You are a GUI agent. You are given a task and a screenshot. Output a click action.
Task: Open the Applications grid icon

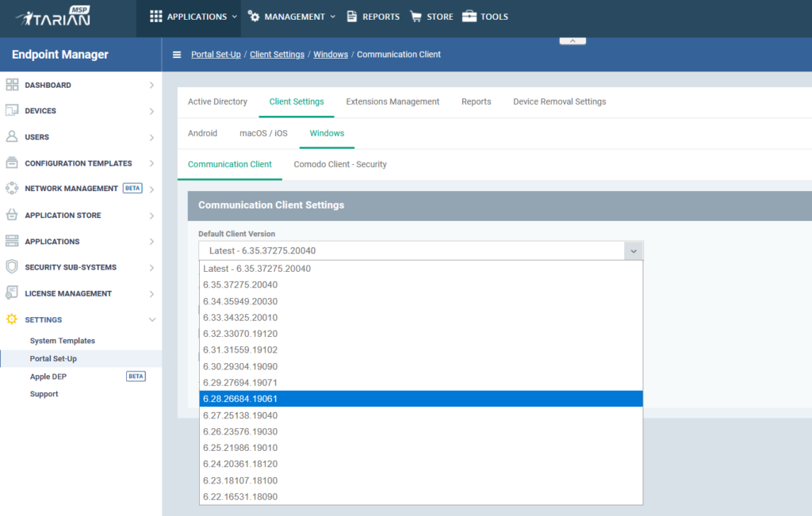[x=156, y=17]
